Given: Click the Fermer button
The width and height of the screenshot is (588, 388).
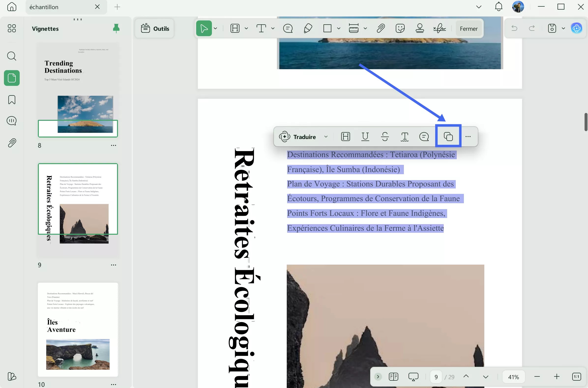Looking at the screenshot, I should pos(469,28).
